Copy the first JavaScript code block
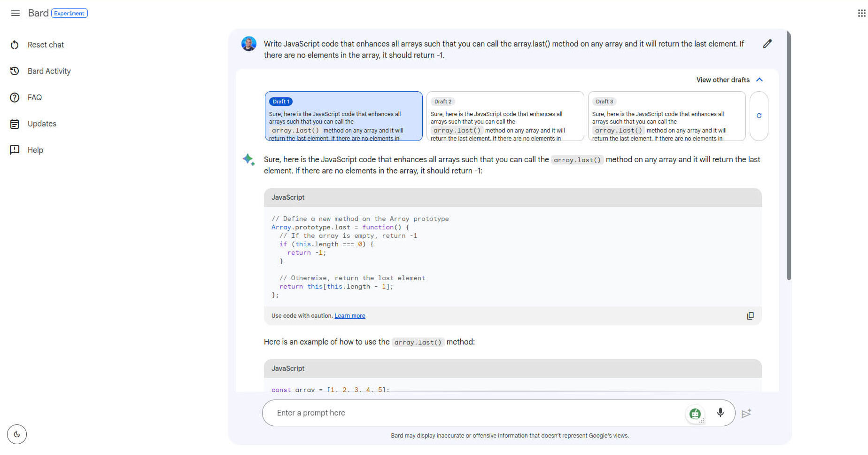The height and width of the screenshot is (455, 868). click(750, 316)
